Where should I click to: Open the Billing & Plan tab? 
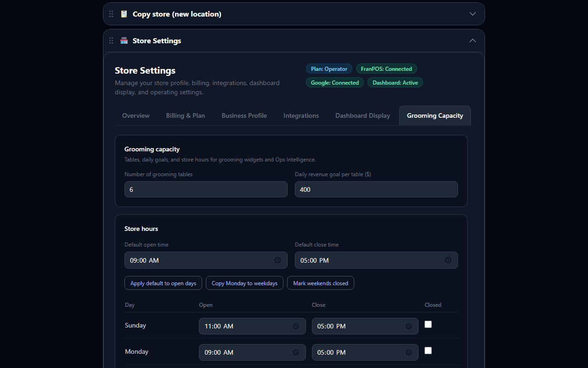click(186, 115)
